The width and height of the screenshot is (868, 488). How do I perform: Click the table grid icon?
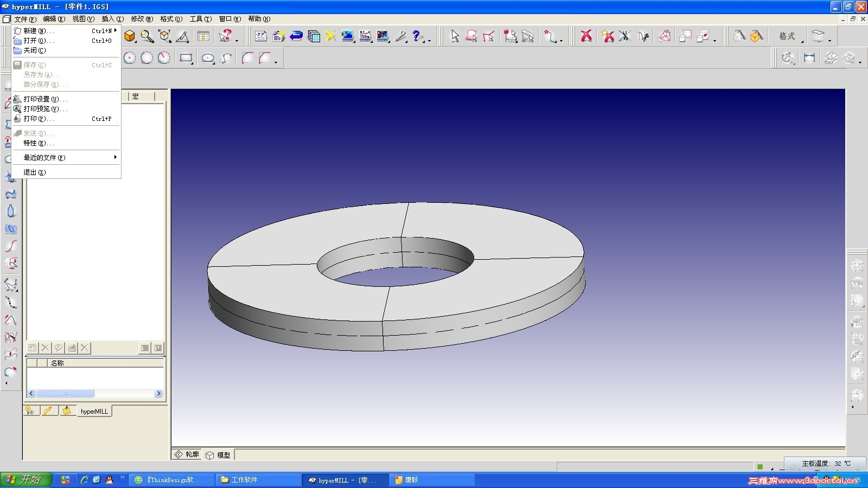[x=203, y=36]
